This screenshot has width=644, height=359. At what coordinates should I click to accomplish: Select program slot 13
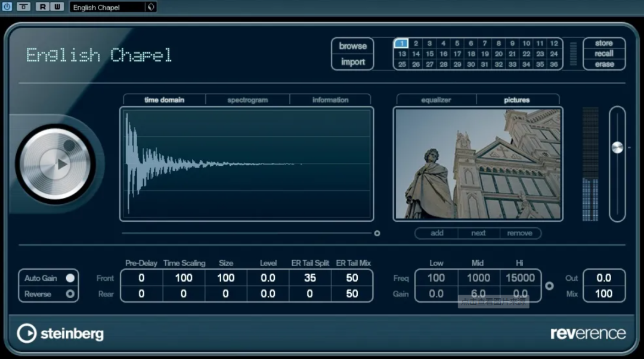(x=402, y=54)
